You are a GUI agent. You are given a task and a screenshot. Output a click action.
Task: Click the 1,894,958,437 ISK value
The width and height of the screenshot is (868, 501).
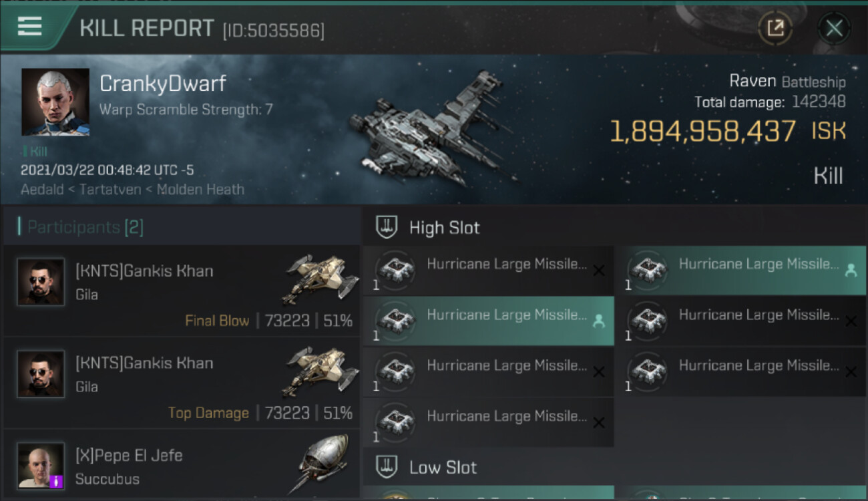702,132
